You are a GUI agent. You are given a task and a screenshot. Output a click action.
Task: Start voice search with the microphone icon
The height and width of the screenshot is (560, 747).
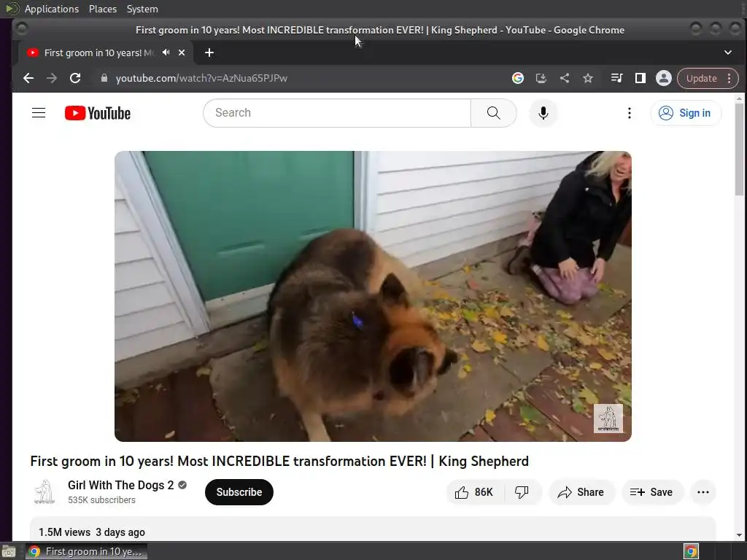[543, 113]
